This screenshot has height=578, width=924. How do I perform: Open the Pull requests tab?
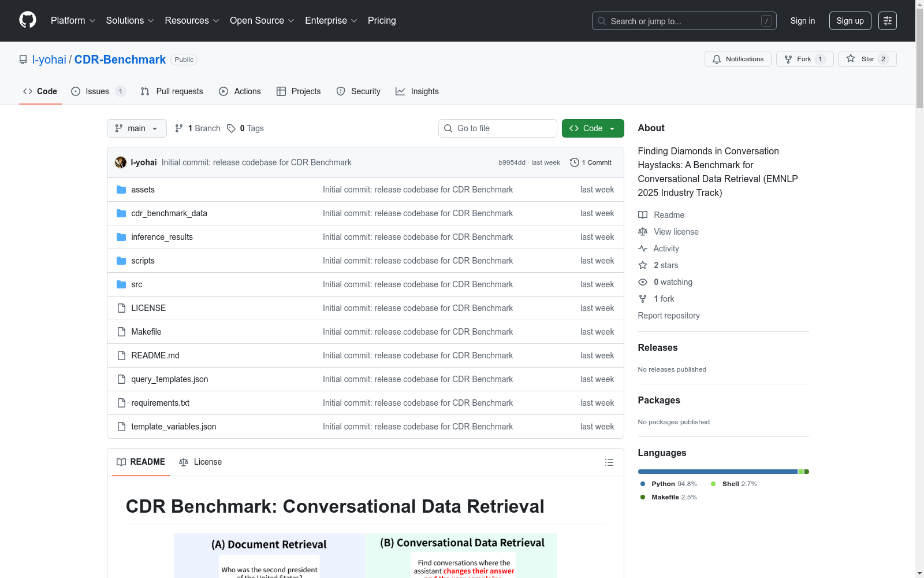click(172, 91)
